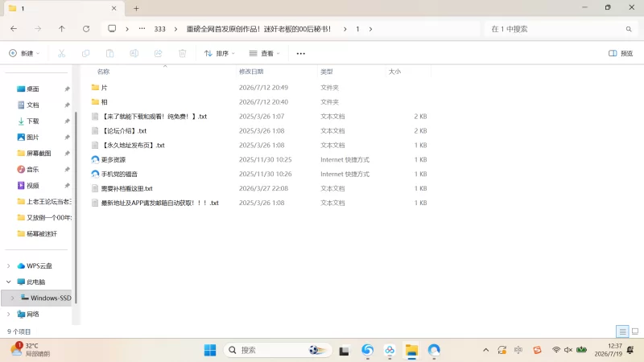Screen dimensions: 644x362
Task: Select file 【论坛介绍】.txt
Action: point(124,131)
